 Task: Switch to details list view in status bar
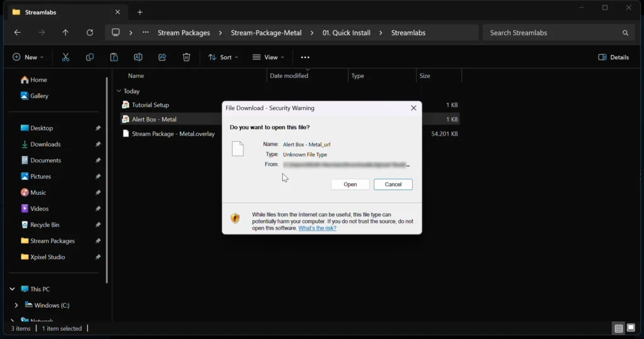tap(619, 328)
